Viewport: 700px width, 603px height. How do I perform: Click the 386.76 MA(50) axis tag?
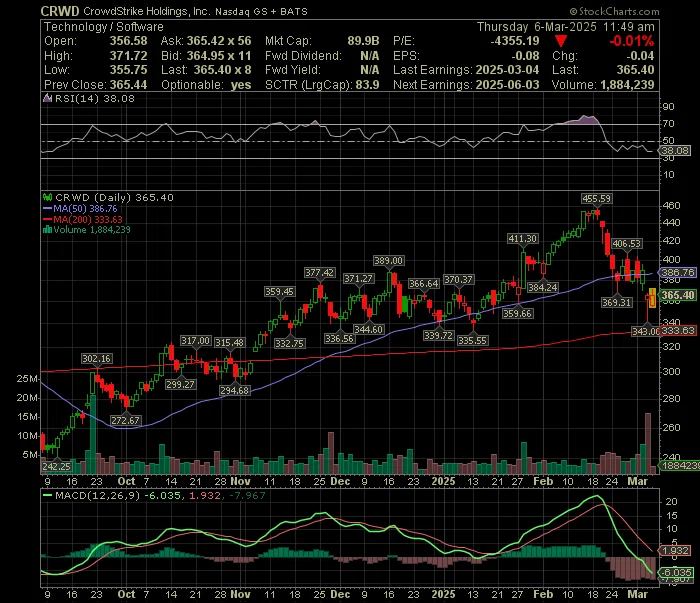678,272
